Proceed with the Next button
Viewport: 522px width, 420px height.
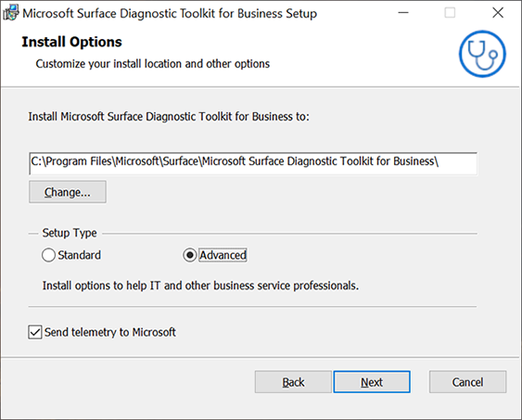pyautogui.click(x=372, y=382)
